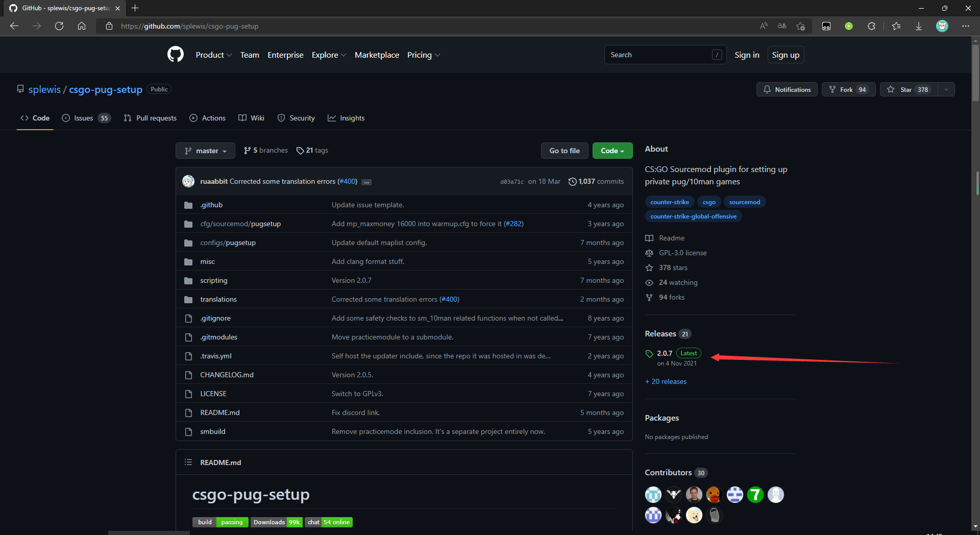Select the Code tab

point(35,118)
